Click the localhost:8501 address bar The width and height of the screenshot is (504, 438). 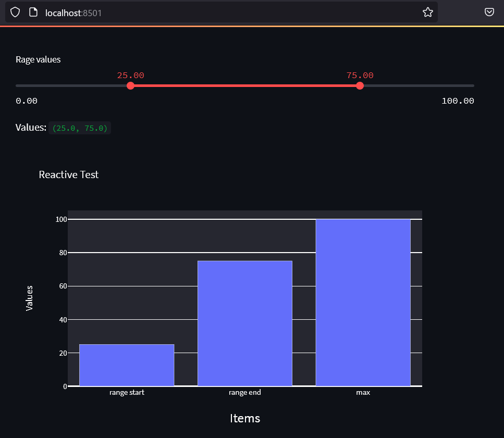tap(208, 12)
